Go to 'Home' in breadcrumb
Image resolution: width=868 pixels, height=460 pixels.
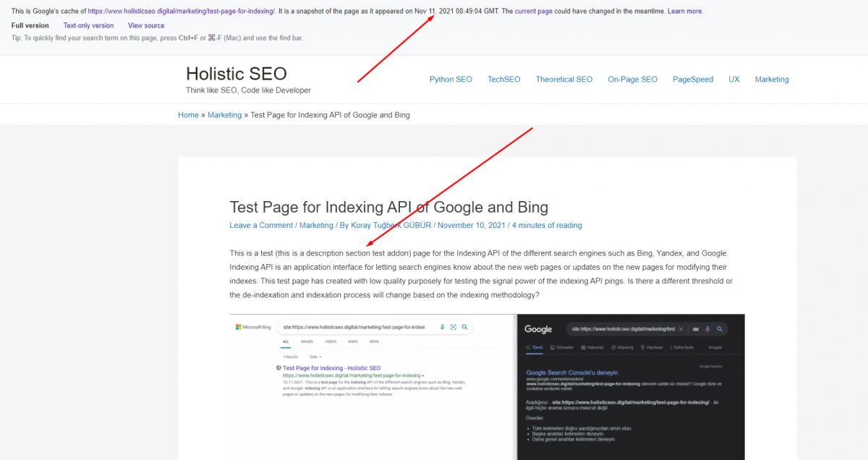[x=188, y=115]
